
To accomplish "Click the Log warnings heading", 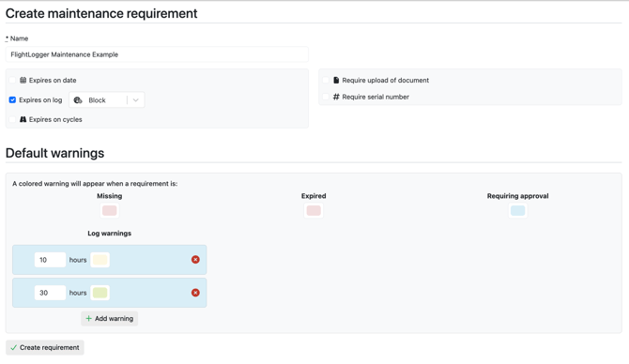I will click(x=110, y=234).
